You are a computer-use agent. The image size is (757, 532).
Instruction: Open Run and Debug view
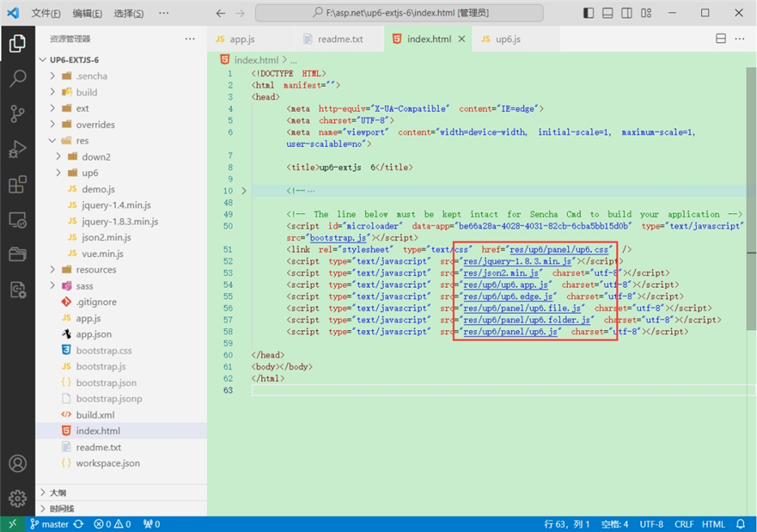(x=17, y=149)
